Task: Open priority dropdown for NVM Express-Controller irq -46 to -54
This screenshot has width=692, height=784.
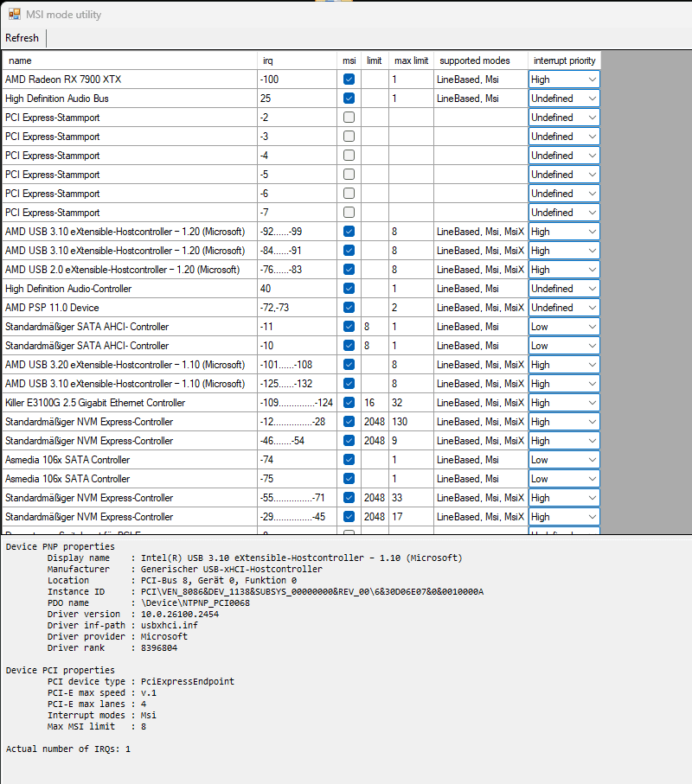Action: 564,440
